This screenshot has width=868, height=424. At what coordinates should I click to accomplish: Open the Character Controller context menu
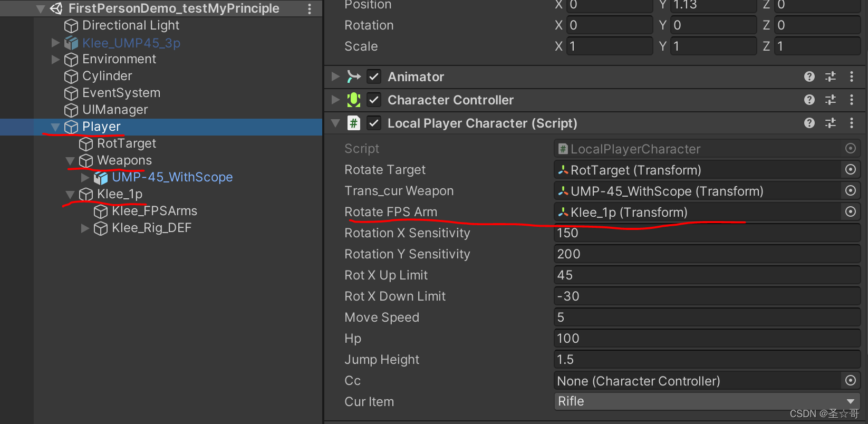852,100
